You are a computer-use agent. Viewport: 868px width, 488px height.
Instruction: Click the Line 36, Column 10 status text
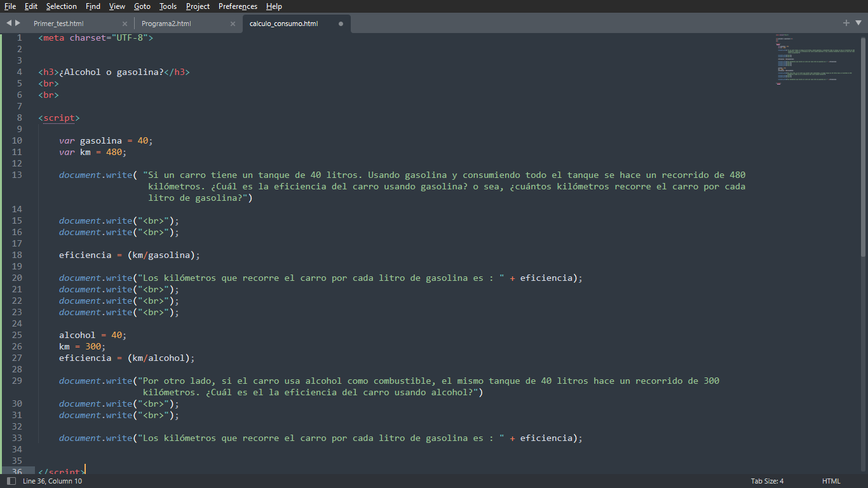(x=52, y=481)
